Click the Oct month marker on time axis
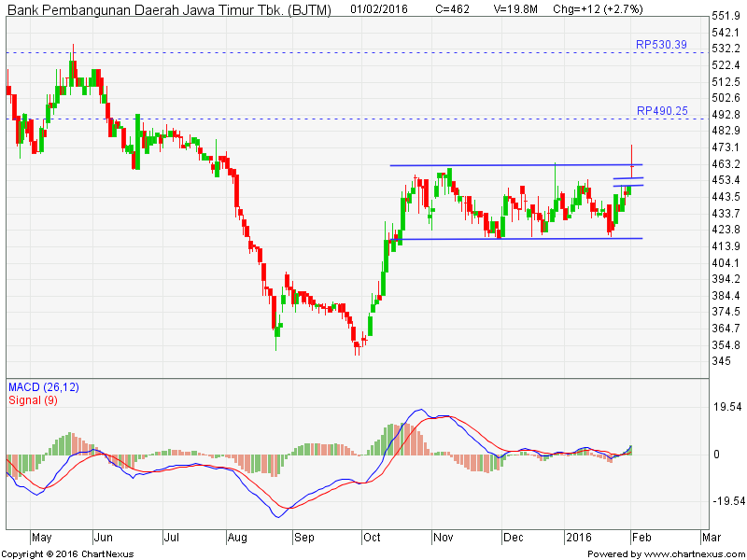 (373, 539)
